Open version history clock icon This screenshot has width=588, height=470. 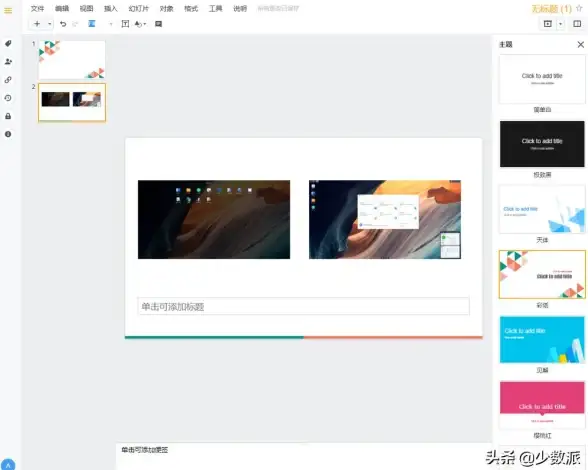click(8, 98)
